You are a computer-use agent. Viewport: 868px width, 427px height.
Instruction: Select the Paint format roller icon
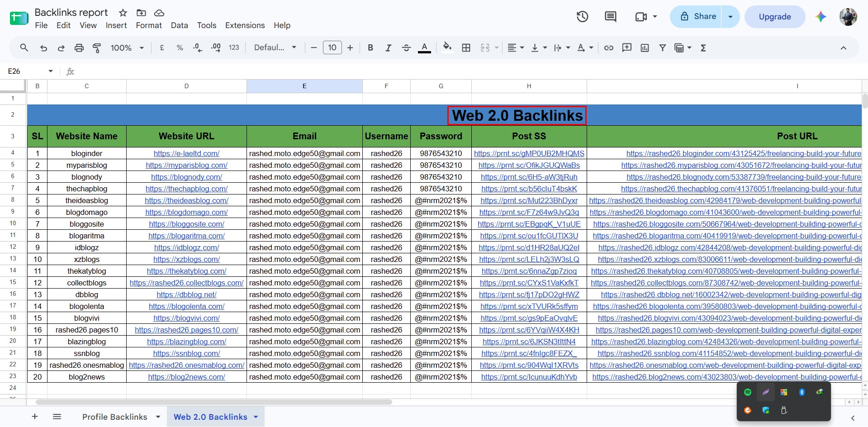(97, 47)
